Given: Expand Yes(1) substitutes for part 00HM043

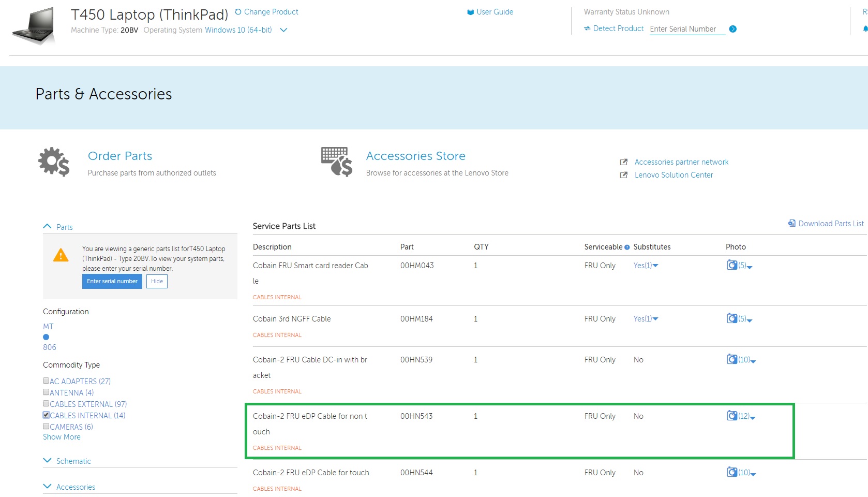Looking at the screenshot, I should [x=646, y=266].
